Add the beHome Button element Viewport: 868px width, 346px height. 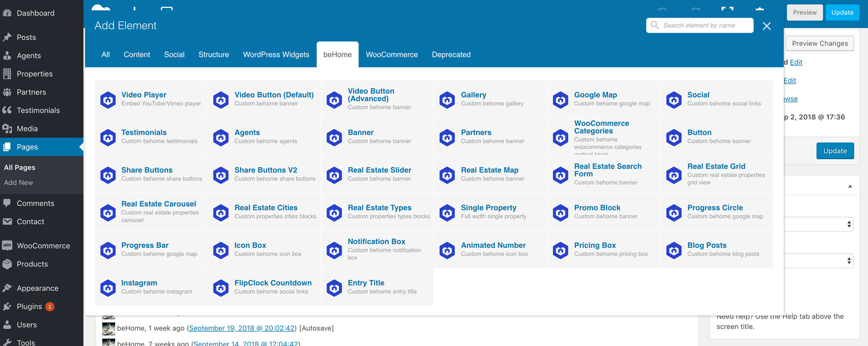[717, 137]
